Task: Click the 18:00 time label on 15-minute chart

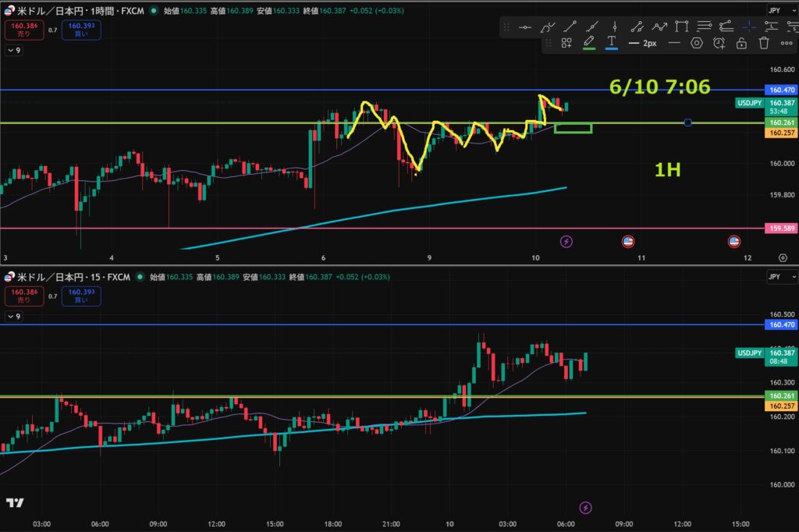Action: click(x=332, y=524)
